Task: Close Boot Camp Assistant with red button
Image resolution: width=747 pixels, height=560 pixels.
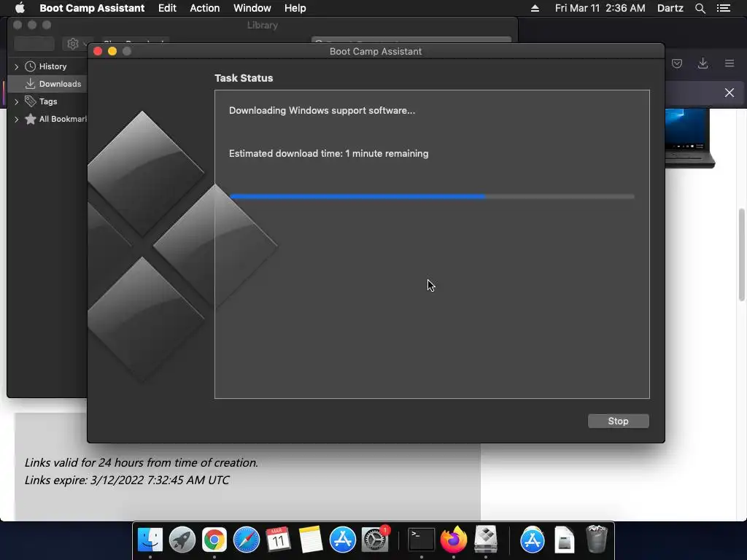Action: pos(98,51)
